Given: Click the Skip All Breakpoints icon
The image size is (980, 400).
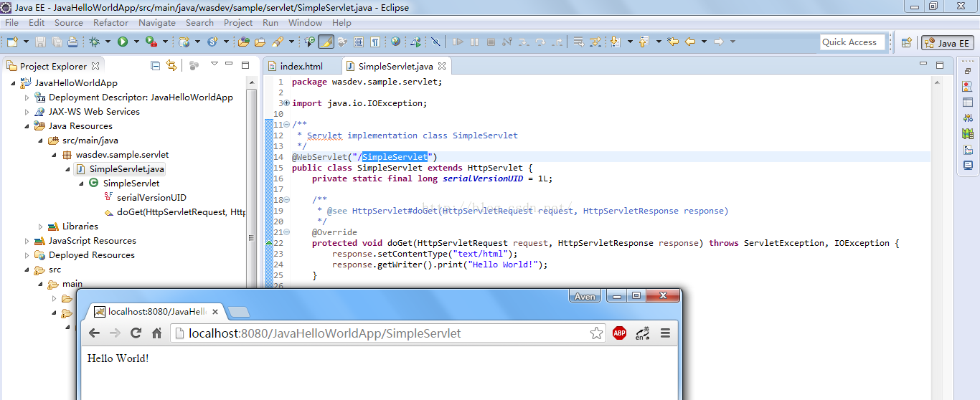Looking at the screenshot, I should [x=435, y=42].
